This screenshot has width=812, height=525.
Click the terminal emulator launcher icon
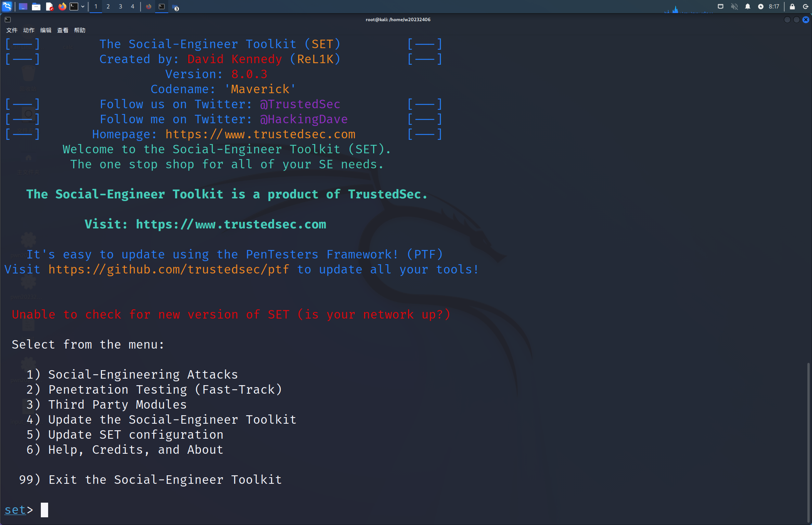tap(74, 7)
